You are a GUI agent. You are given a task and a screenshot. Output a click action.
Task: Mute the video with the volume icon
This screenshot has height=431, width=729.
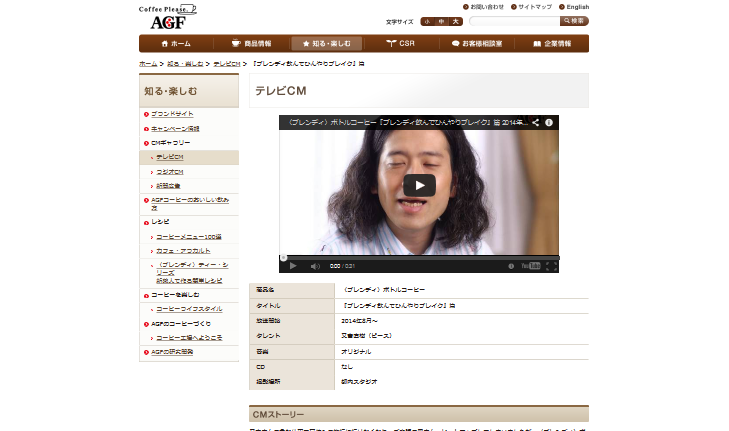click(315, 266)
